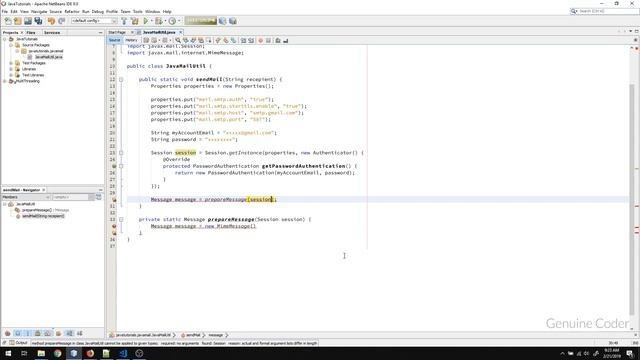Click the New Project toolbar icon
This screenshot has height=360, width=640.
pos(18,21)
